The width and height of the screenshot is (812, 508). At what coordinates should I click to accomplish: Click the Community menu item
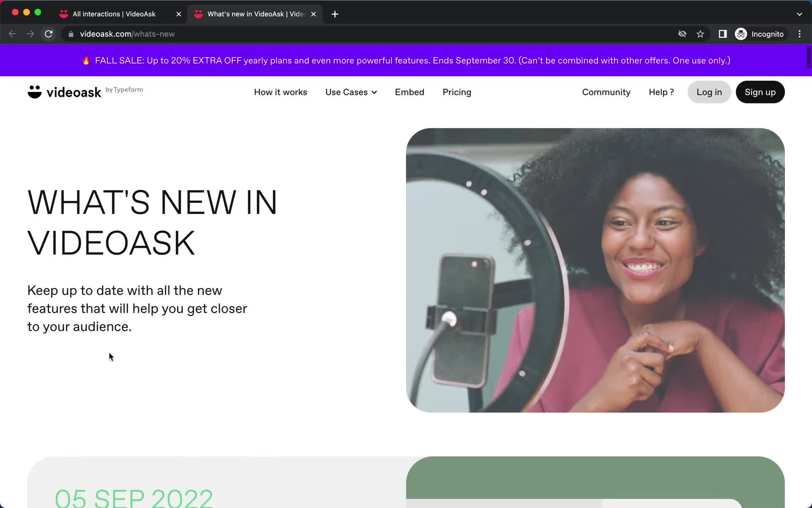coord(606,92)
